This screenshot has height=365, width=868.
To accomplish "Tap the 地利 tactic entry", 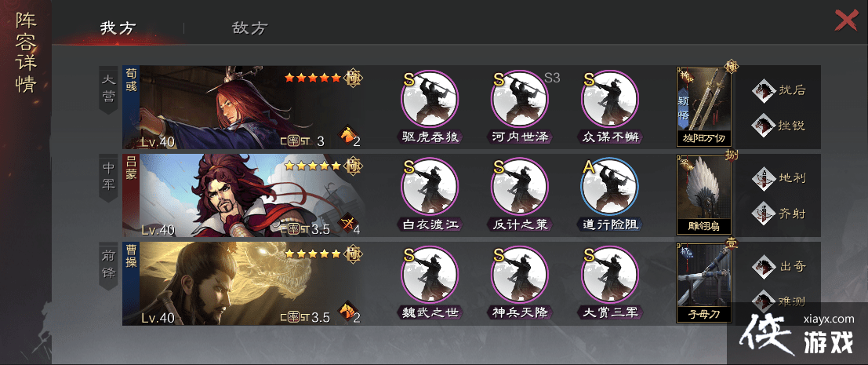I will click(x=779, y=178).
